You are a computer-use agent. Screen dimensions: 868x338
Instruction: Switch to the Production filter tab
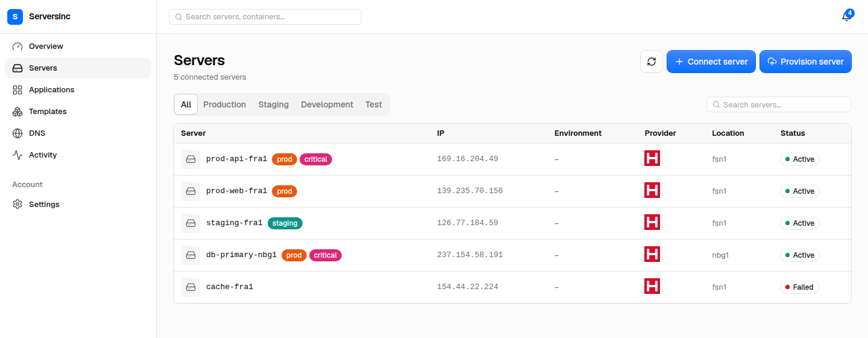pyautogui.click(x=224, y=104)
